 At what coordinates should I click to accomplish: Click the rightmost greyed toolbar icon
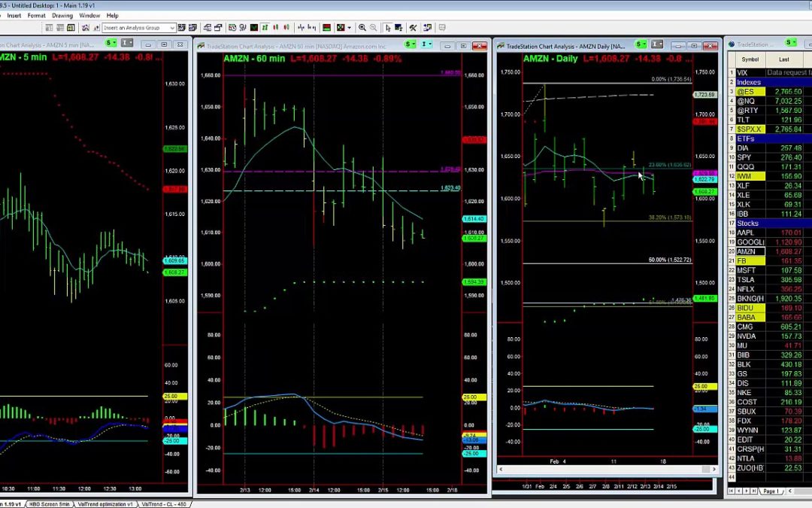[x=442, y=28]
